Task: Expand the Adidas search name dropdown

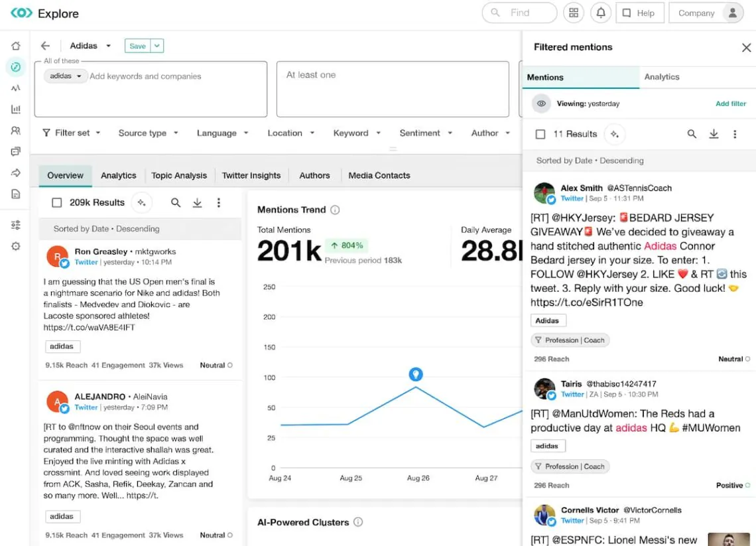Action: pos(109,46)
